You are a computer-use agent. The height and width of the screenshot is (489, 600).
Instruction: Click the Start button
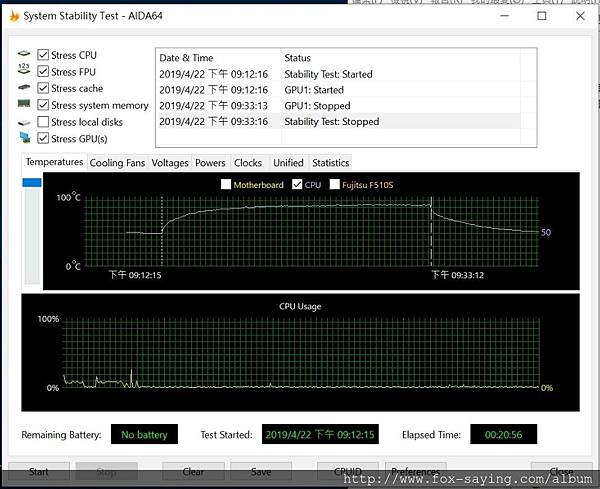[x=39, y=471]
